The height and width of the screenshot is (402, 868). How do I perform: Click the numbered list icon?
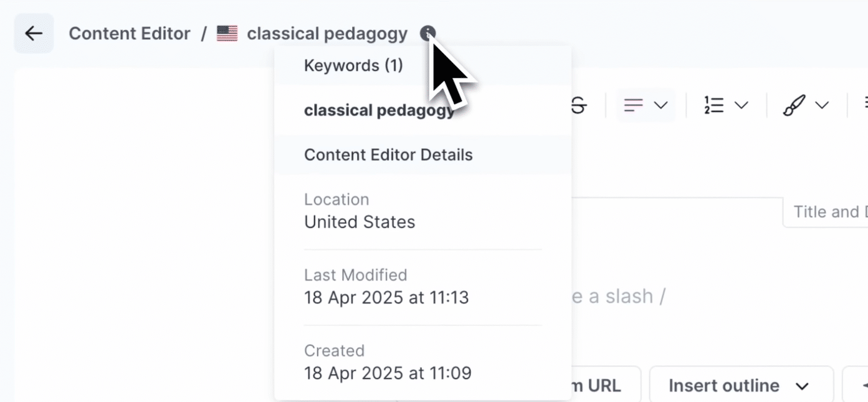click(714, 105)
